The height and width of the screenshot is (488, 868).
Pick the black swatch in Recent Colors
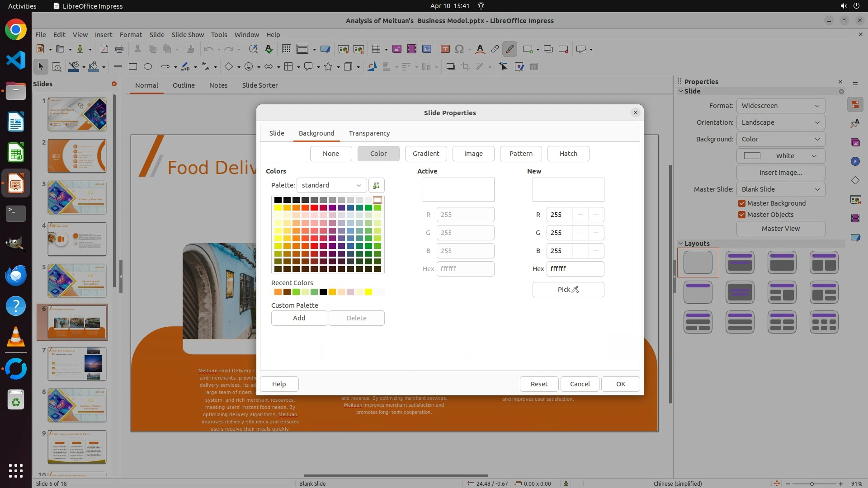click(323, 292)
